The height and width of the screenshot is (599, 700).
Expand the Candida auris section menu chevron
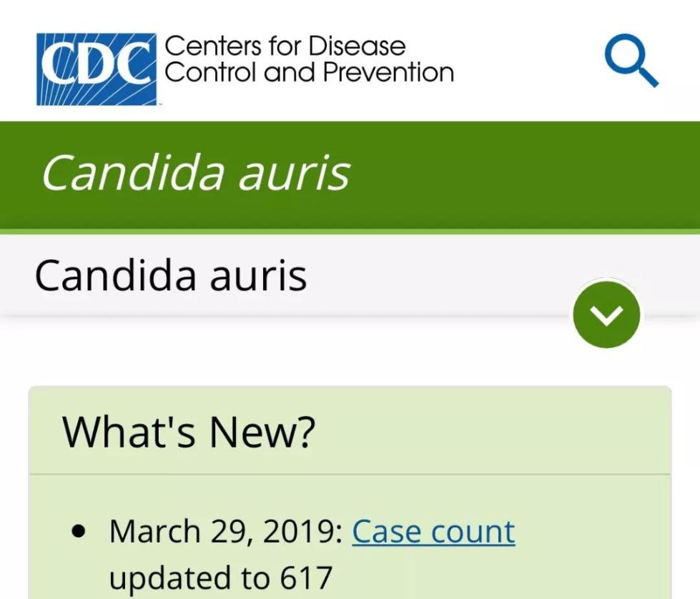[606, 315]
